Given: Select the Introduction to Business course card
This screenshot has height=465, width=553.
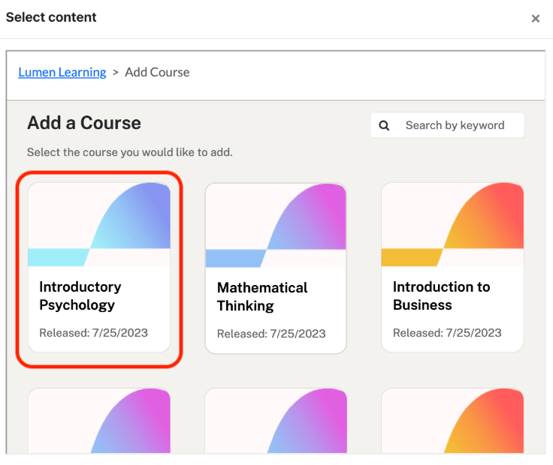Looking at the screenshot, I should pos(452,267).
